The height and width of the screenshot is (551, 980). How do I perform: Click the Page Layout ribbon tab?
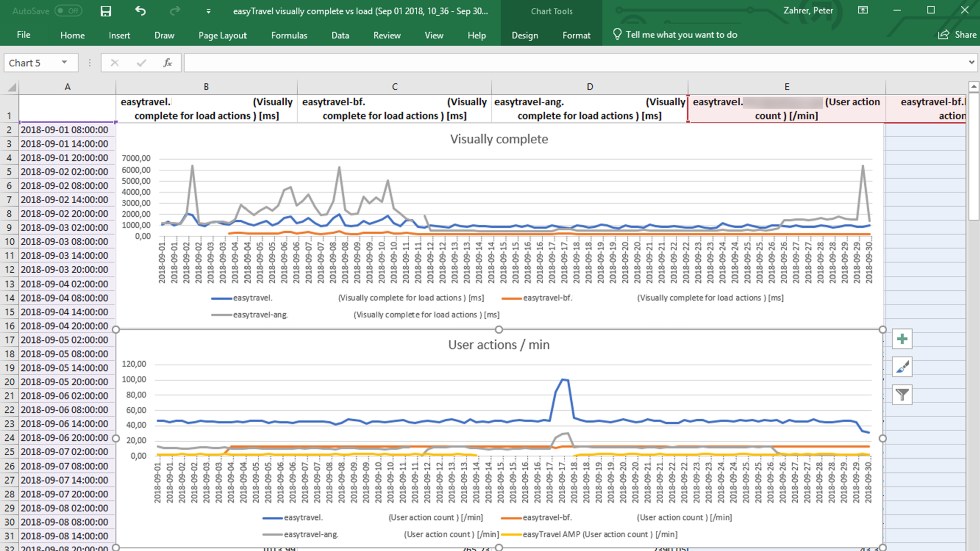pos(222,35)
